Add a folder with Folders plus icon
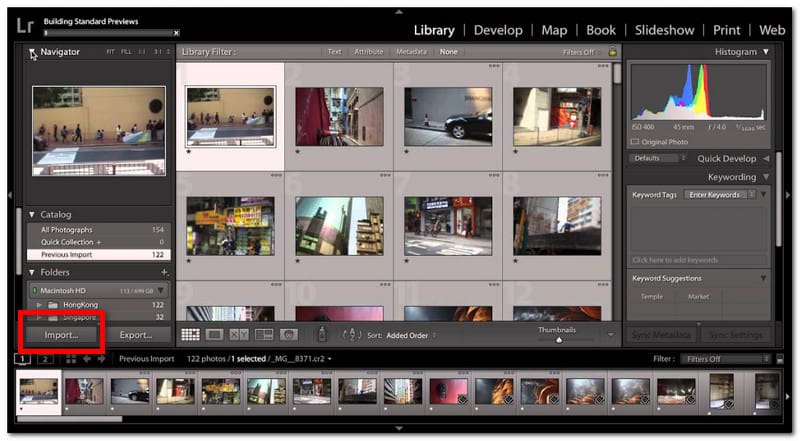The width and height of the screenshot is (800, 441). tap(164, 273)
